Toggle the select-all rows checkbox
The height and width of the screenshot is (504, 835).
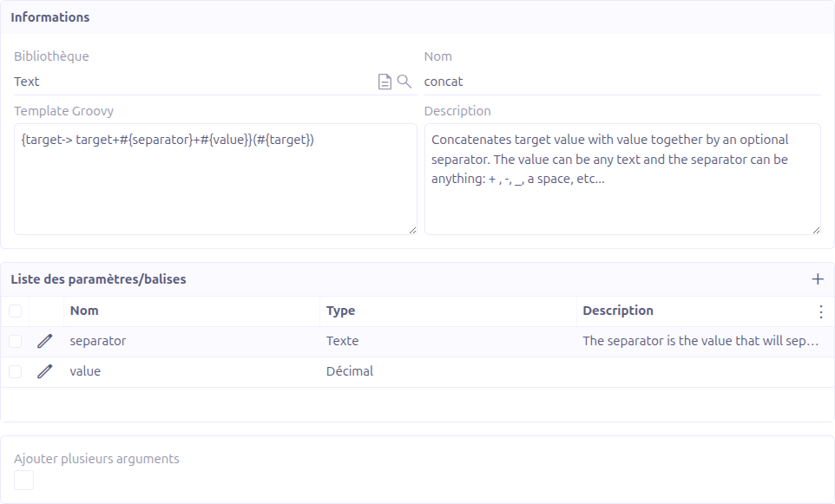pos(16,311)
